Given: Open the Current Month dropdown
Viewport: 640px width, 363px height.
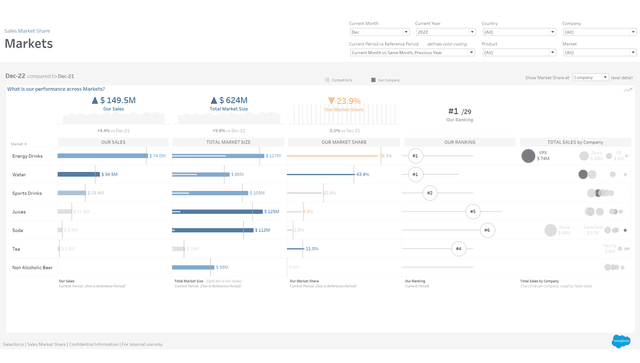Looking at the screenshot, I should tap(380, 32).
